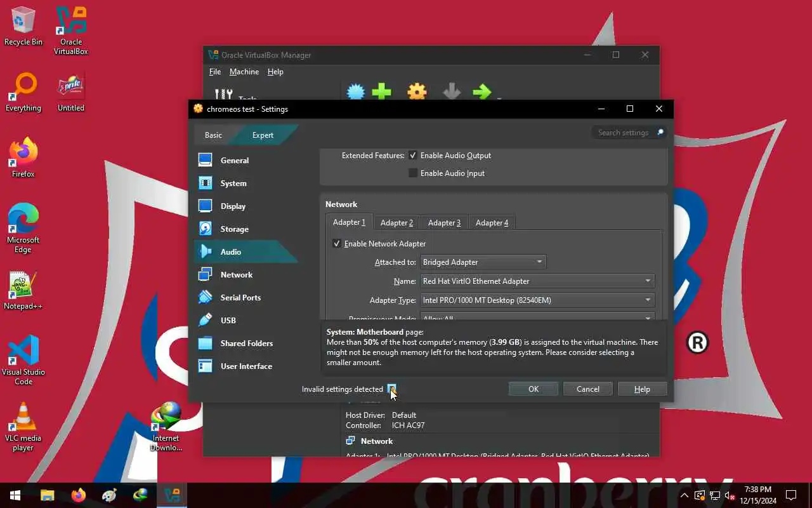
Task: Select the Internet Download Manager desktop shortcut
Action: click(166, 427)
